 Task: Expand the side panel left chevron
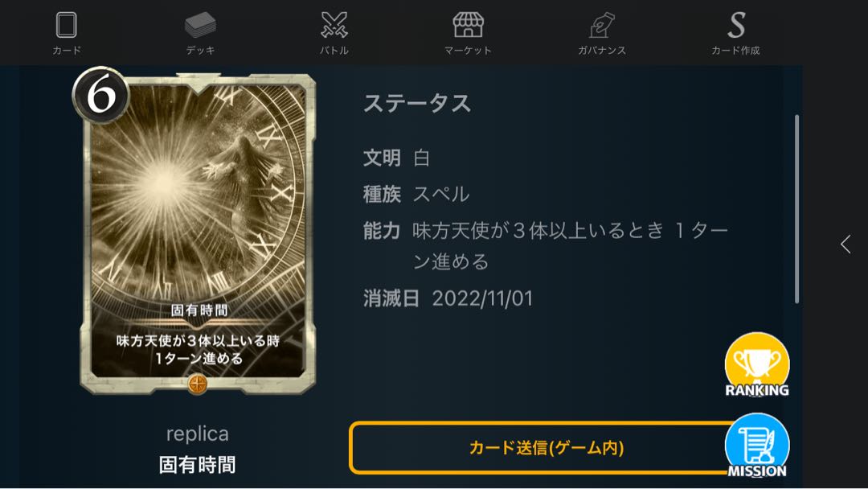tap(845, 244)
